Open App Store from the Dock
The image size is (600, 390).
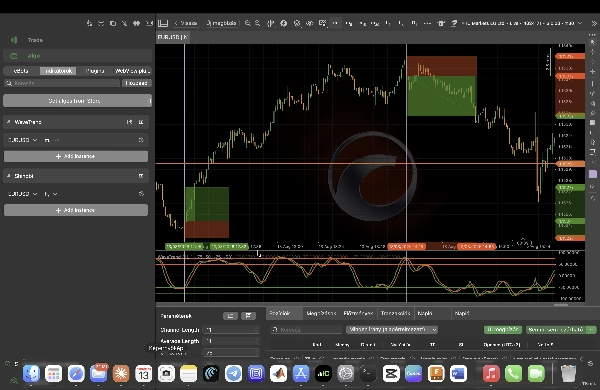pos(301,373)
